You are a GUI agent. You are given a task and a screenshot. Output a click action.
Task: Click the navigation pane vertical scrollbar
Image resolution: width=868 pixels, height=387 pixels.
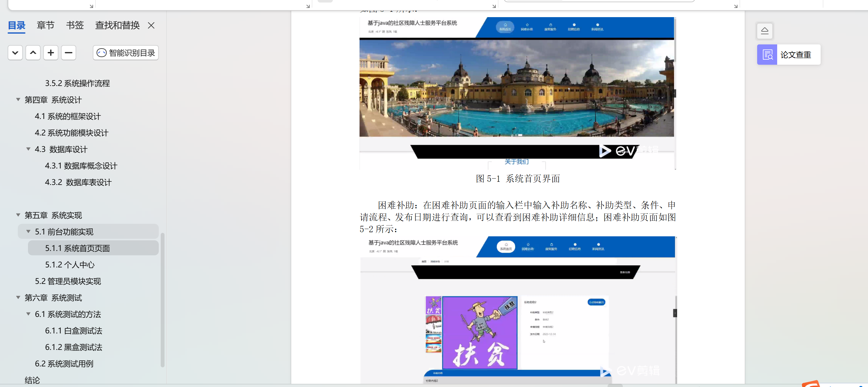(162, 299)
